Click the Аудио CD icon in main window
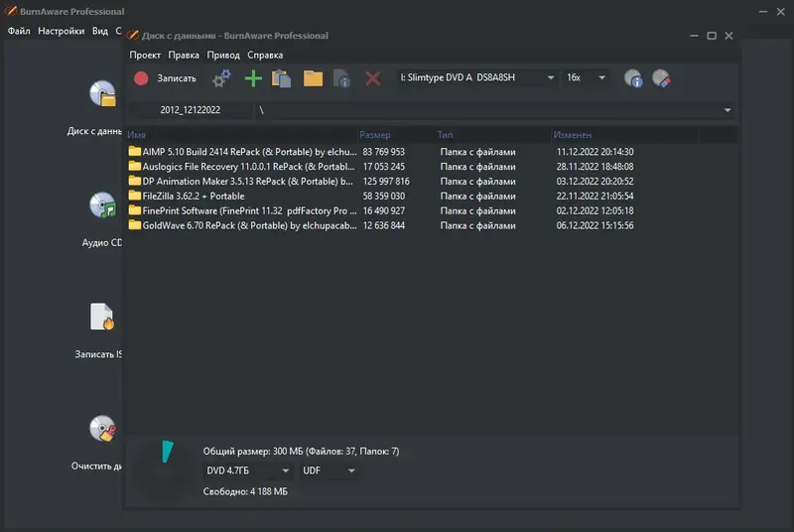The height and width of the screenshot is (532, 794). (103, 205)
